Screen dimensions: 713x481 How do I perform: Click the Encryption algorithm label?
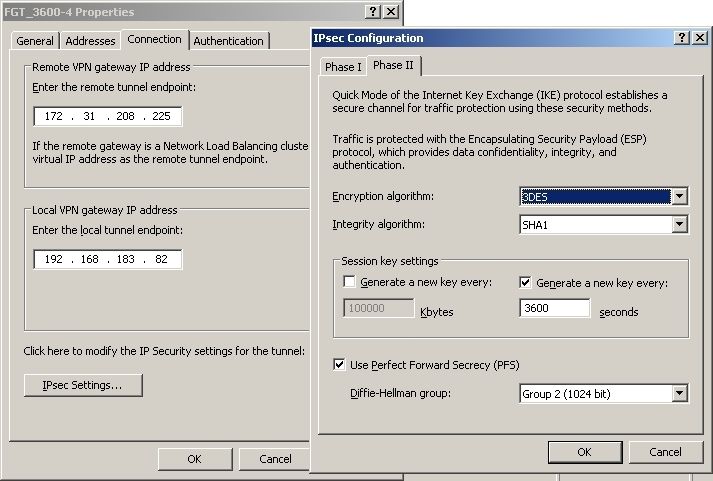tap(383, 196)
